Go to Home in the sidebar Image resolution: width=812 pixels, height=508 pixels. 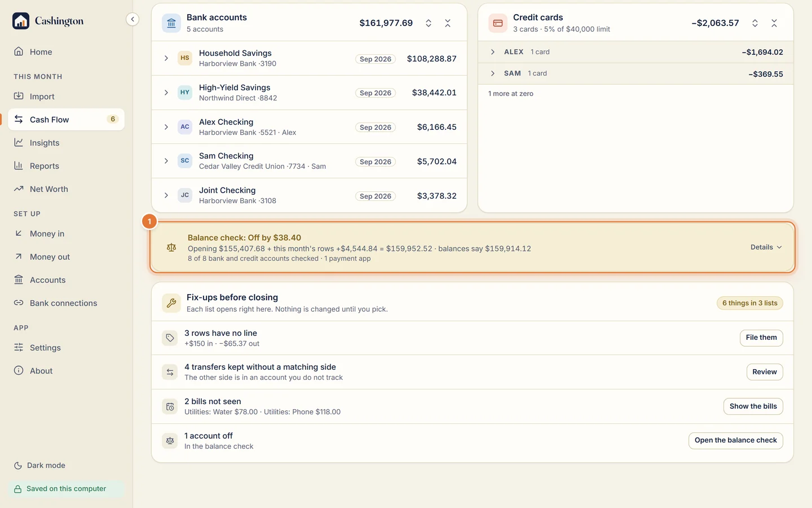tap(66, 52)
